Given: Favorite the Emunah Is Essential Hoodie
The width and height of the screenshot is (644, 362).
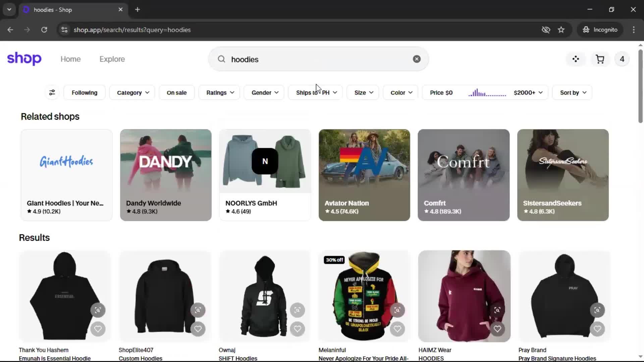Looking at the screenshot, I should pos(98,329).
